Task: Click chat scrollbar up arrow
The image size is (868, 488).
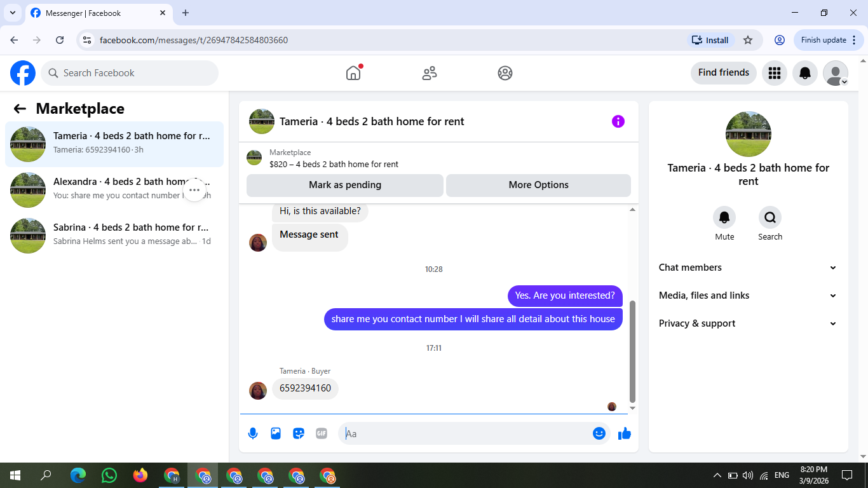Action: (632, 210)
